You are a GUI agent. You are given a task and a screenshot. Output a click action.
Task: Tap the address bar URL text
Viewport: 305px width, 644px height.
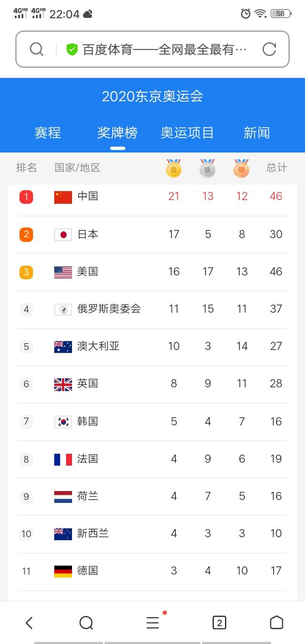click(x=164, y=49)
